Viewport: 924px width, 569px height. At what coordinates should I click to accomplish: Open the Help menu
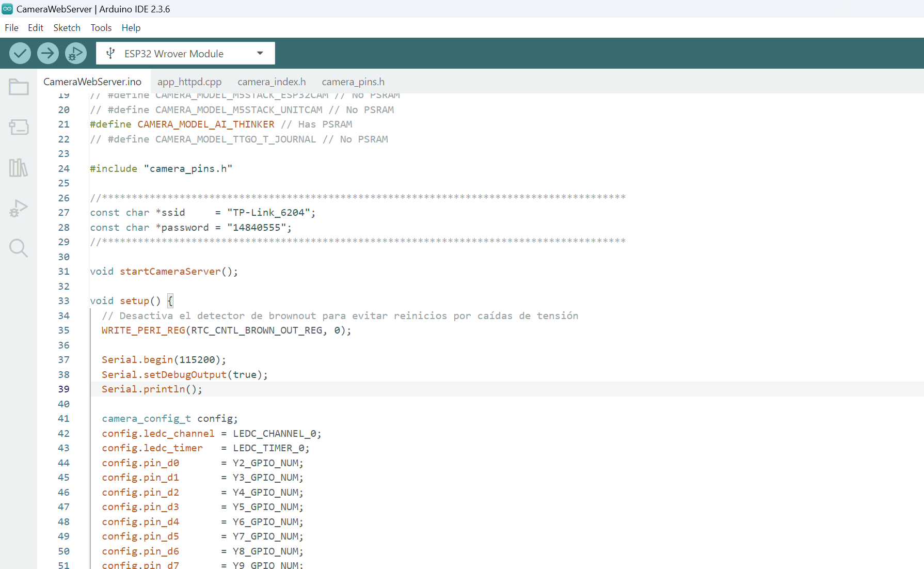pos(131,28)
